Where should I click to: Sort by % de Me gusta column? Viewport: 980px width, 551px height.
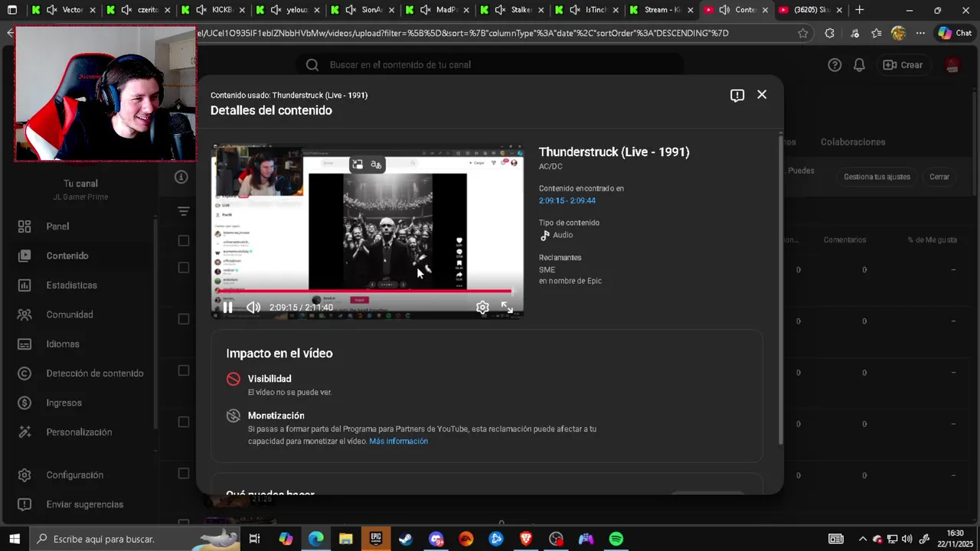(x=933, y=240)
